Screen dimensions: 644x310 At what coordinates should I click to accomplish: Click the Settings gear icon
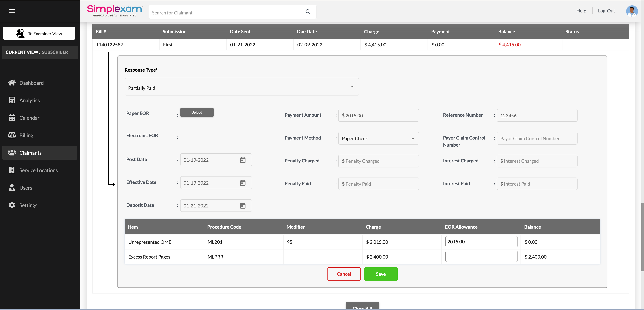pos(12,205)
